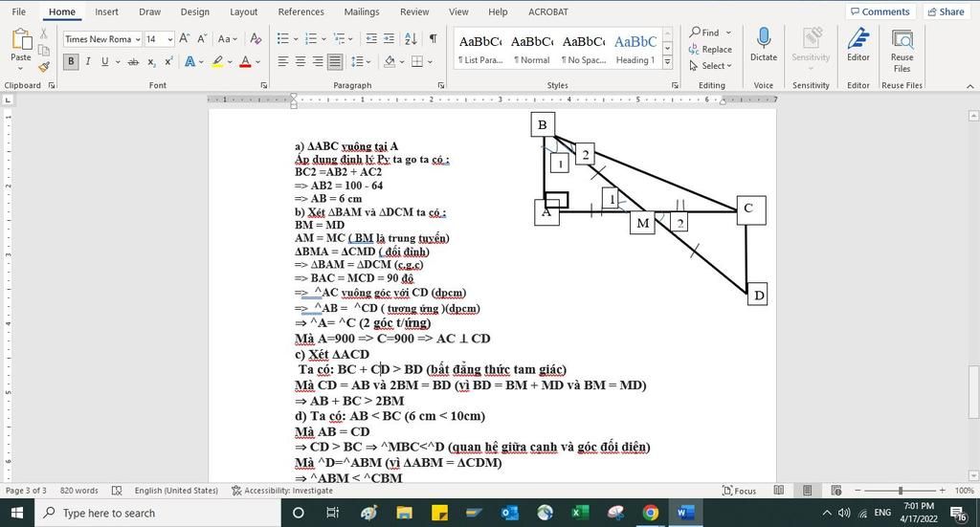Screen dimensions: 980x527
Task: Open Chrome from the taskbar
Action: (651, 513)
